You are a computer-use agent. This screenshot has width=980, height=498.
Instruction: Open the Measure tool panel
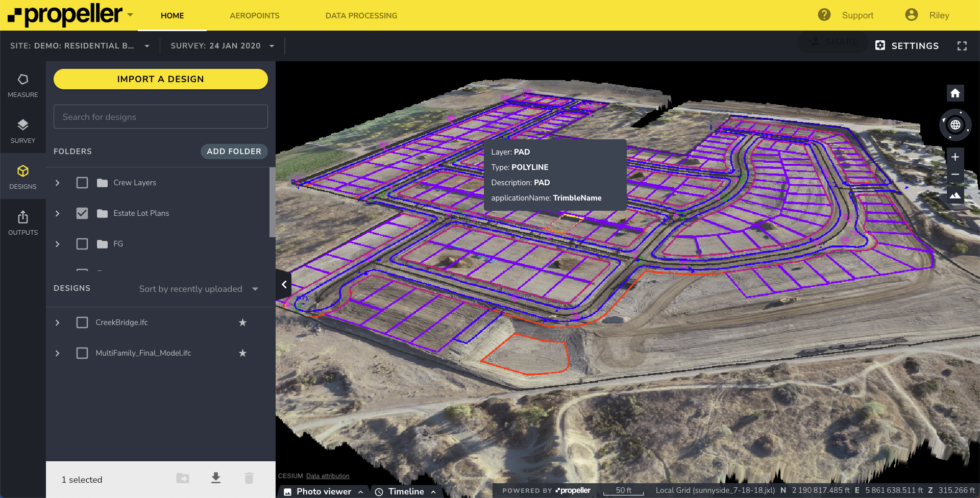click(x=23, y=85)
